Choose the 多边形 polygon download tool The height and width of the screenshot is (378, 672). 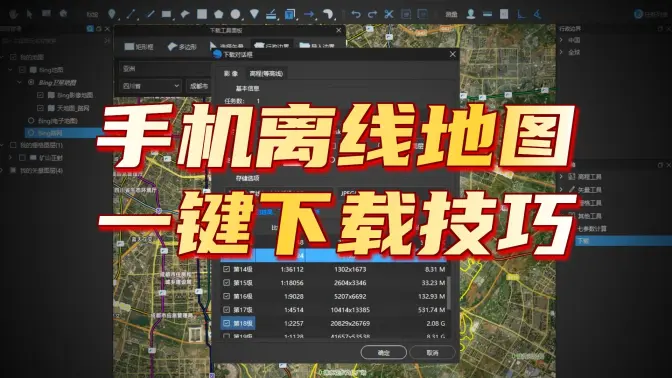pyautogui.click(x=182, y=47)
